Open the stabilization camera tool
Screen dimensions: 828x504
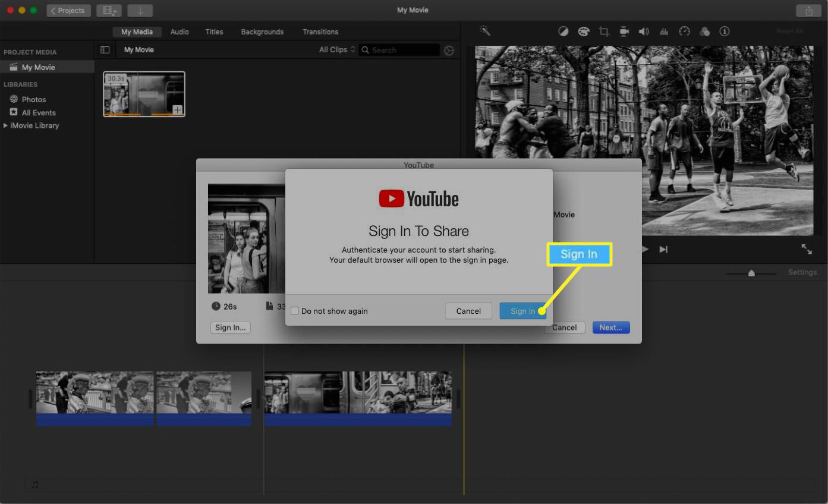(x=624, y=31)
